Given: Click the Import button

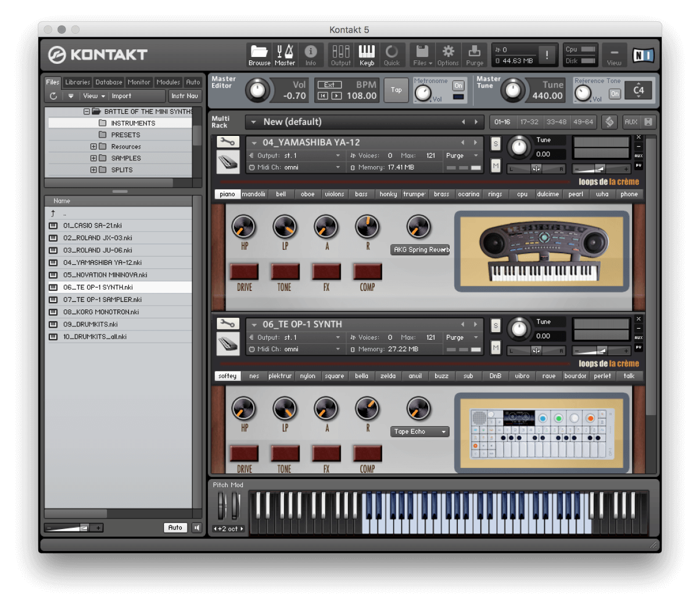Looking at the screenshot, I should click(121, 96).
